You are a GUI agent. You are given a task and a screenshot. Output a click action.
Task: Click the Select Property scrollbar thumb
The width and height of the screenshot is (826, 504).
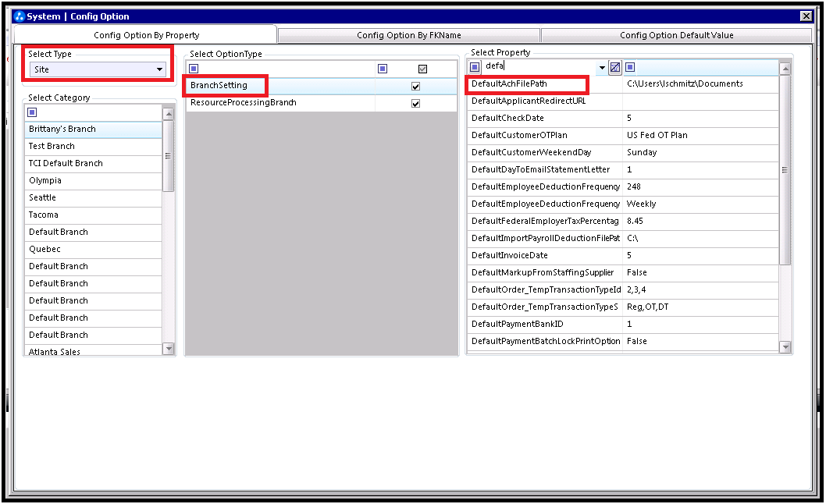(x=785, y=169)
